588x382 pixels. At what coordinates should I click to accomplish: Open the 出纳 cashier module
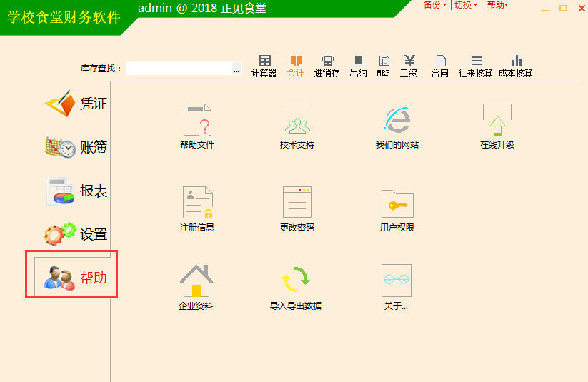[359, 66]
